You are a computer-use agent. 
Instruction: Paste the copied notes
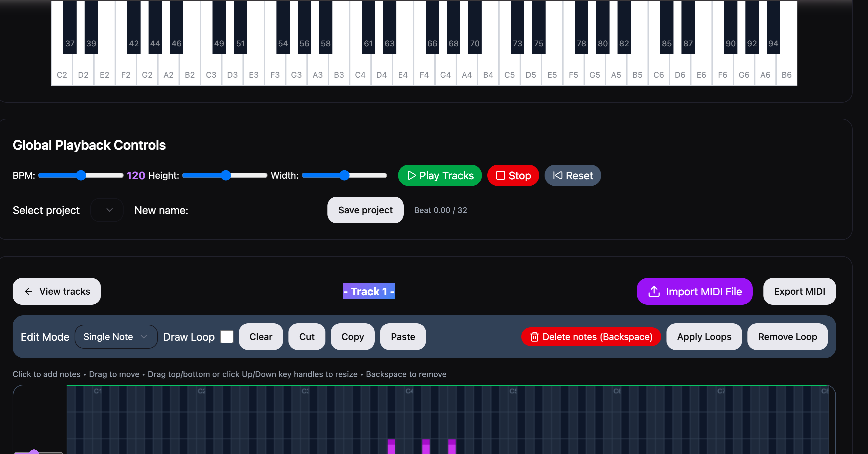pyautogui.click(x=403, y=337)
